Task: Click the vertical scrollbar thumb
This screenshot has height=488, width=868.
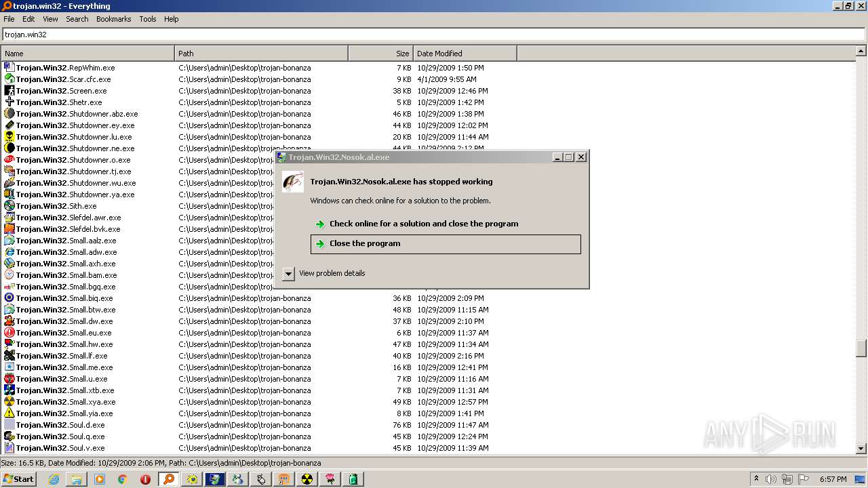Action: click(x=861, y=348)
